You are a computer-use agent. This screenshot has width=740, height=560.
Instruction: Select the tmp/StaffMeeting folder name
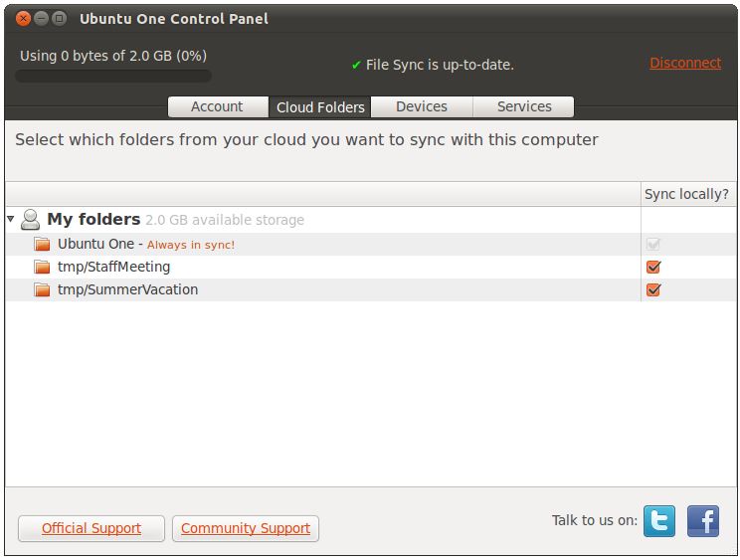113,267
